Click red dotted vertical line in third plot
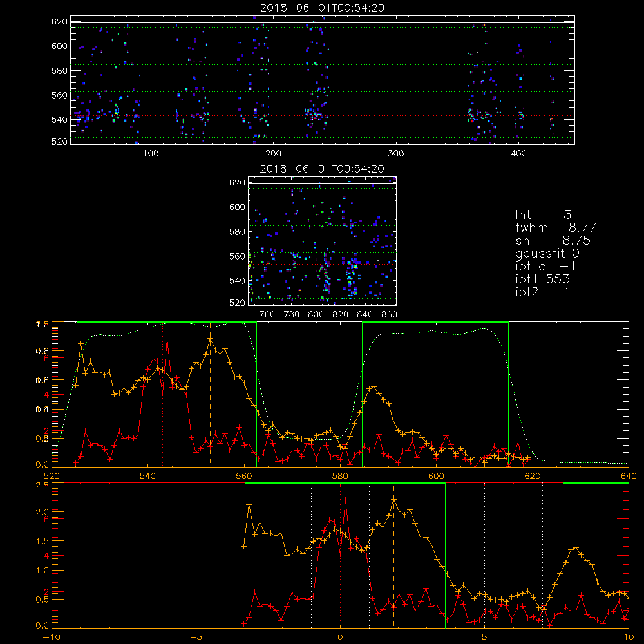Screen dimensions: 644x644 [163, 394]
